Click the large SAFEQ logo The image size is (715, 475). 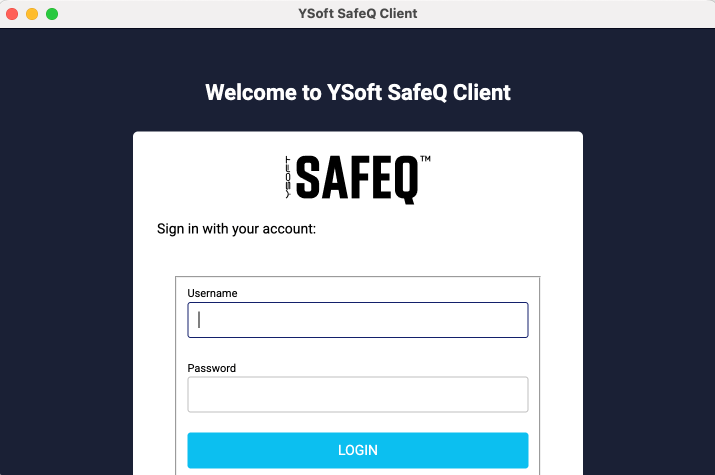click(357, 179)
